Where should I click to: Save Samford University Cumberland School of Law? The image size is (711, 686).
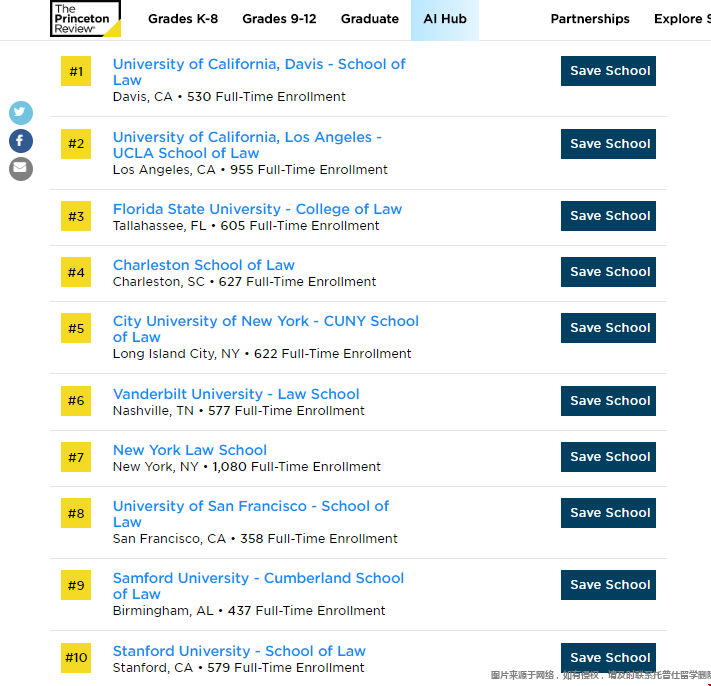[x=608, y=585]
